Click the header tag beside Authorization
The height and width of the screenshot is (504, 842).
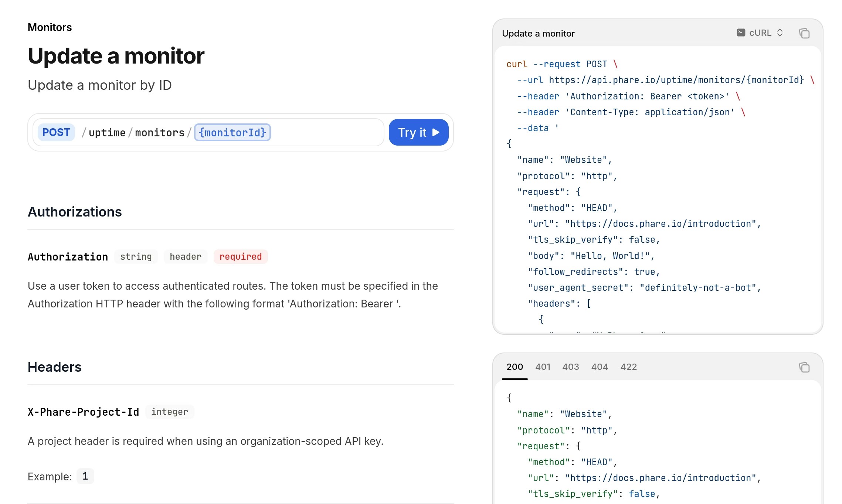tap(185, 256)
